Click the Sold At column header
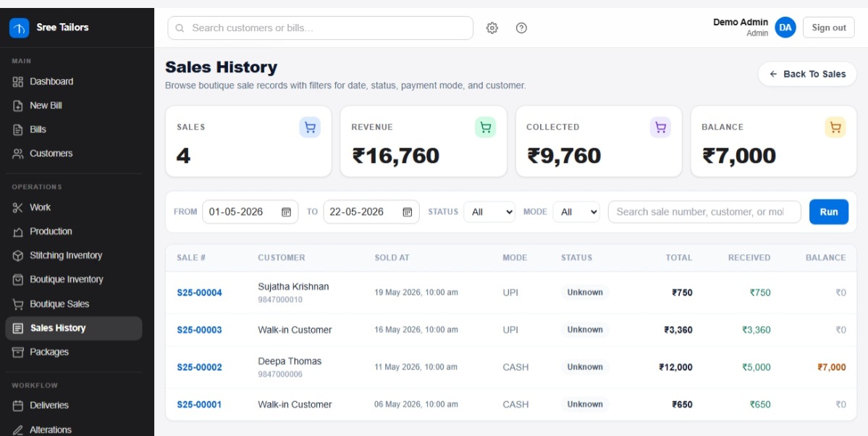868x436 pixels. point(392,258)
